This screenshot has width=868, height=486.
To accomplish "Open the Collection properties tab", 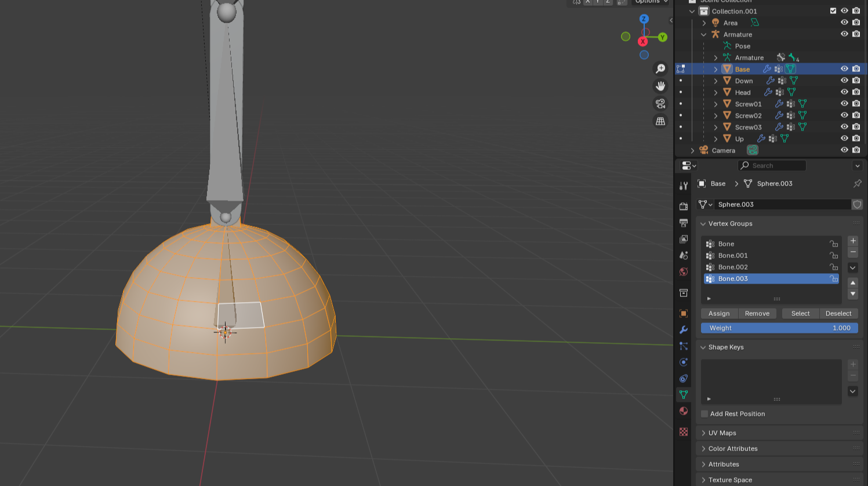I will (x=684, y=293).
